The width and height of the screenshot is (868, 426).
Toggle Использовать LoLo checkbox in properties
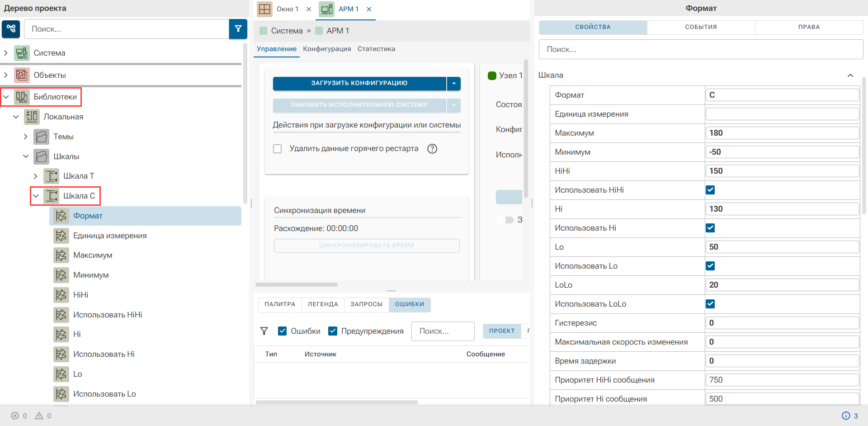coord(710,304)
